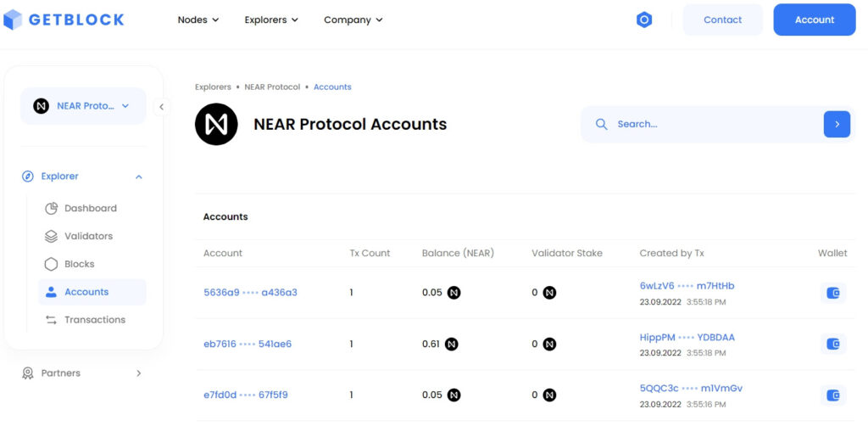The height and width of the screenshot is (426, 868).
Task: Open wallet icon for account e7fd0d
Action: (833, 395)
